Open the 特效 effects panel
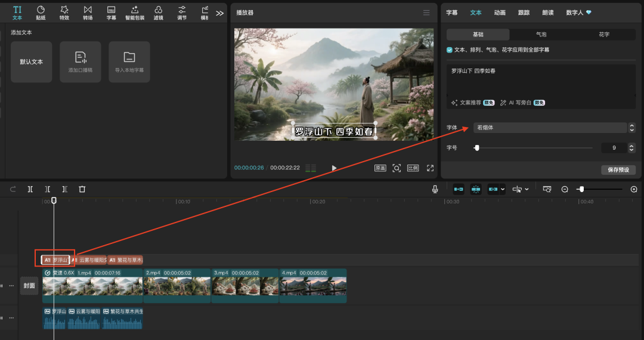Image resolution: width=644 pixels, height=340 pixels. 64,13
